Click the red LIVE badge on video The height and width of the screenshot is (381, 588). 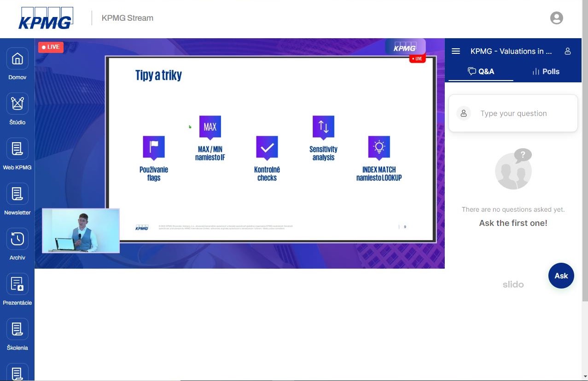click(x=51, y=47)
